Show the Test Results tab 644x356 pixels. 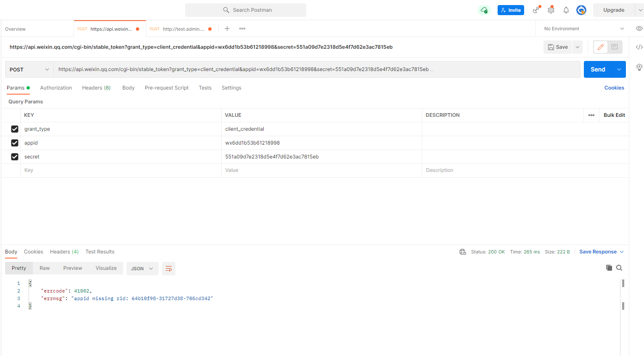[100, 252]
